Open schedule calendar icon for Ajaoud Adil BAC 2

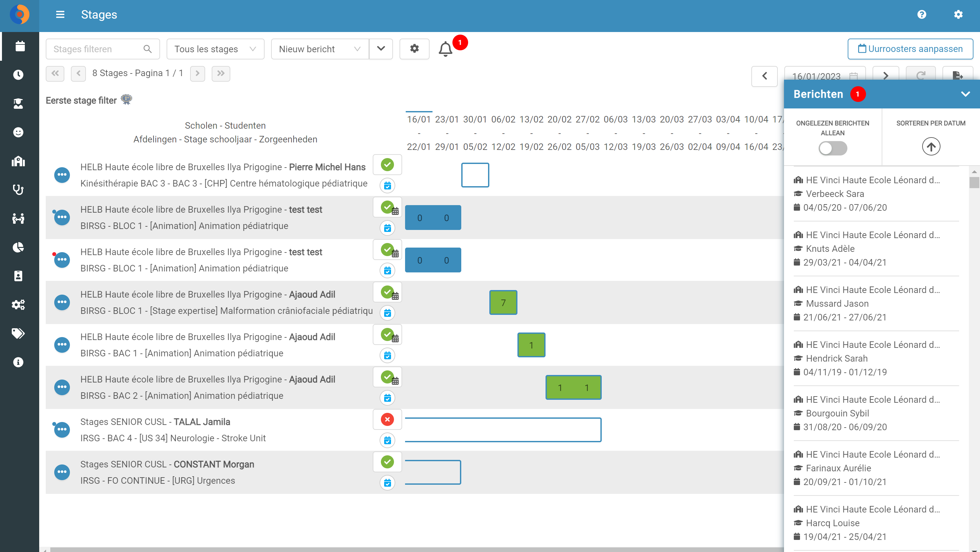(387, 398)
